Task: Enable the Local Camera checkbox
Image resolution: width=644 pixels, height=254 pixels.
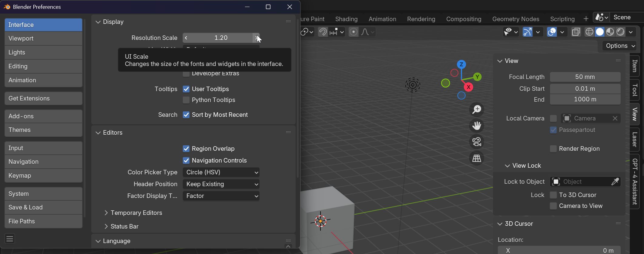Action: pyautogui.click(x=553, y=118)
